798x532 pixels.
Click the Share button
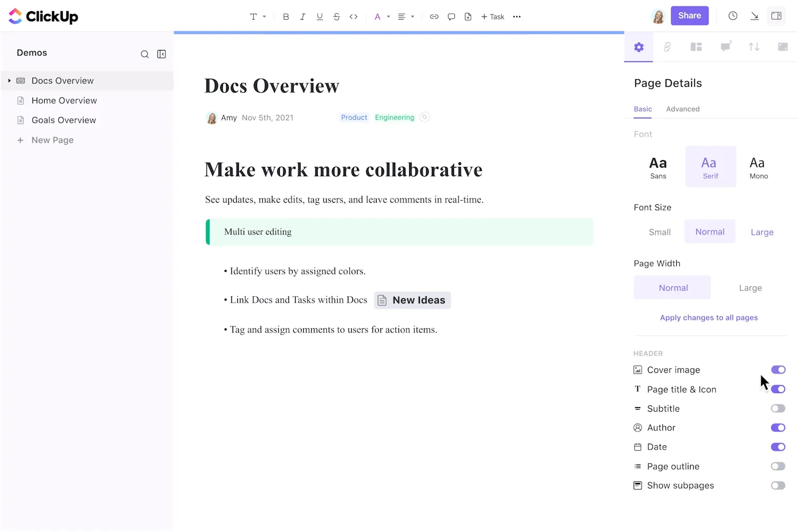click(689, 15)
